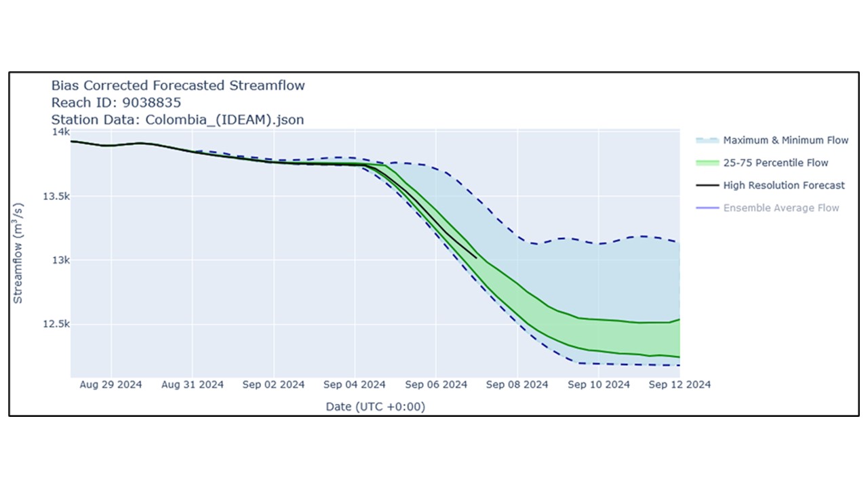Click the '14k' y-axis tick label
This screenshot has width=868, height=488.
click(x=61, y=132)
